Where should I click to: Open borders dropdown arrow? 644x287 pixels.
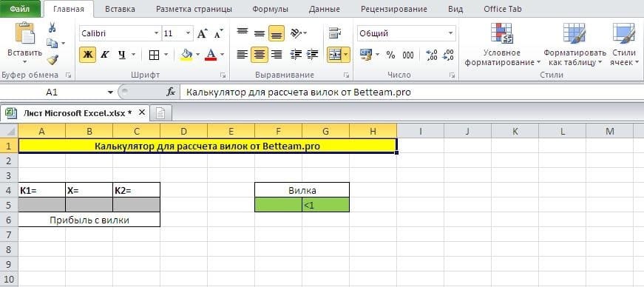tap(166, 55)
